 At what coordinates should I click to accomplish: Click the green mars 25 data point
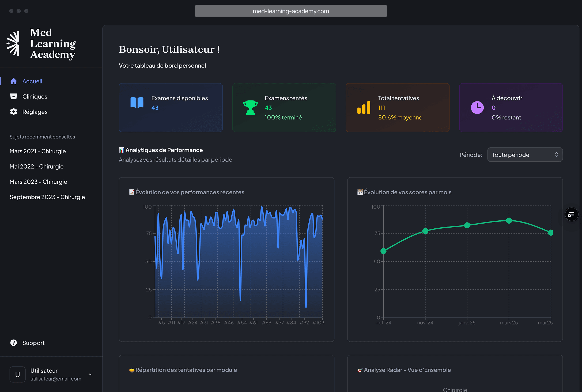coord(508,220)
